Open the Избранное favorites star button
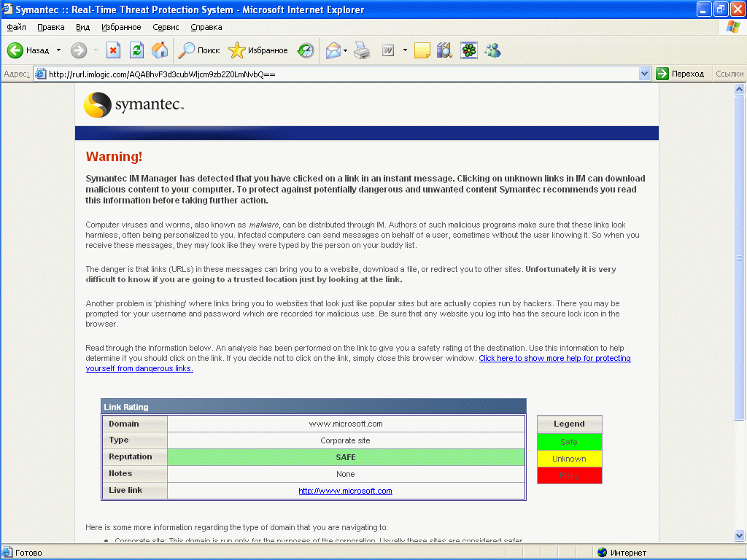747x560 pixels. (x=258, y=50)
